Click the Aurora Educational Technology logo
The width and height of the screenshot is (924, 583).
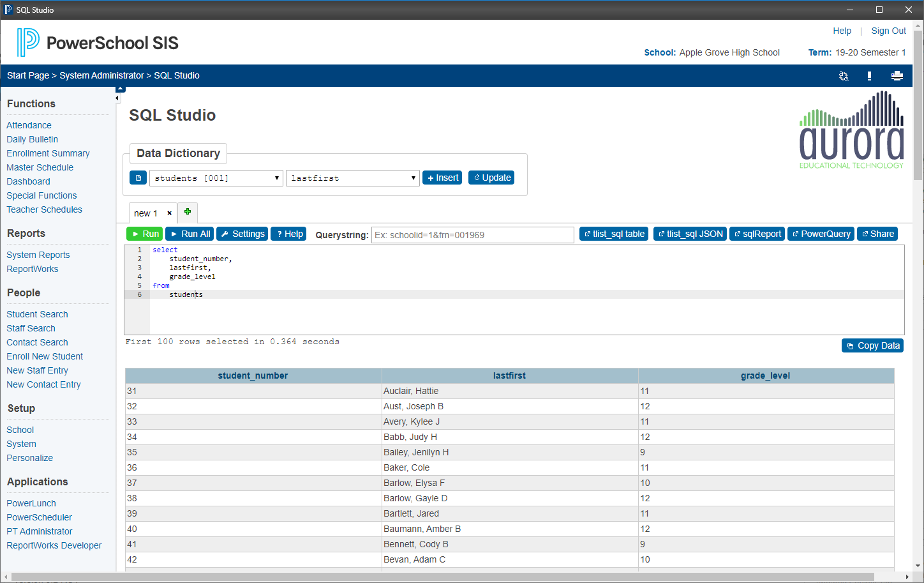pos(851,130)
